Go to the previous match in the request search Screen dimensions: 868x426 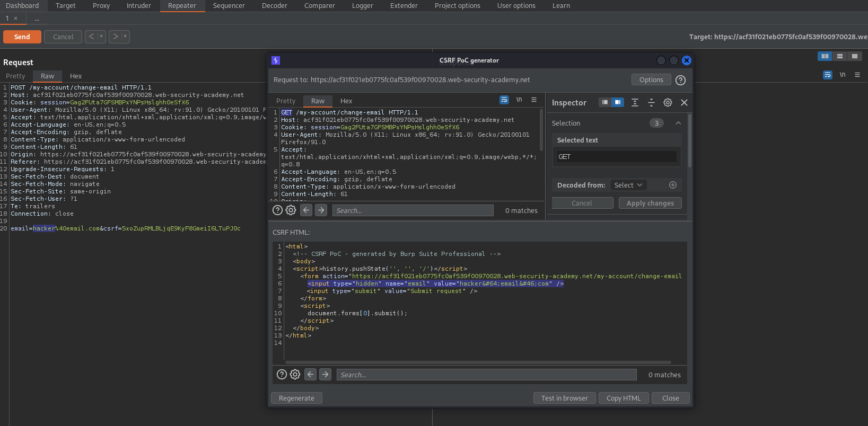[306, 210]
